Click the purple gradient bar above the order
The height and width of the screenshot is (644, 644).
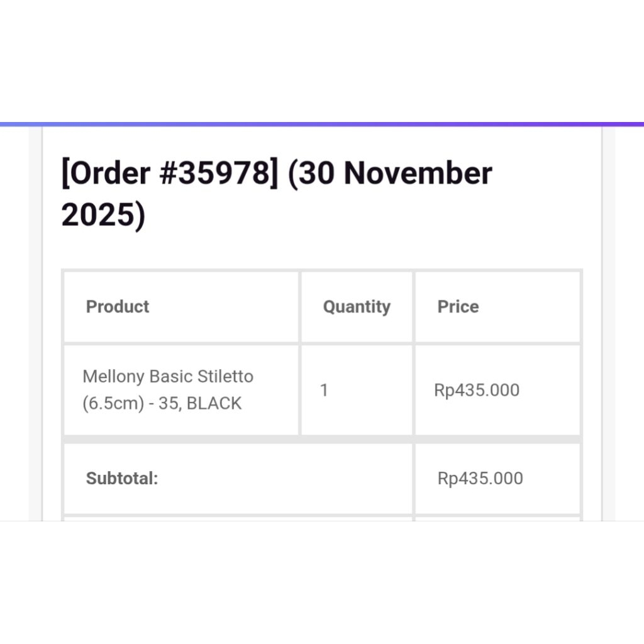pos(322,125)
